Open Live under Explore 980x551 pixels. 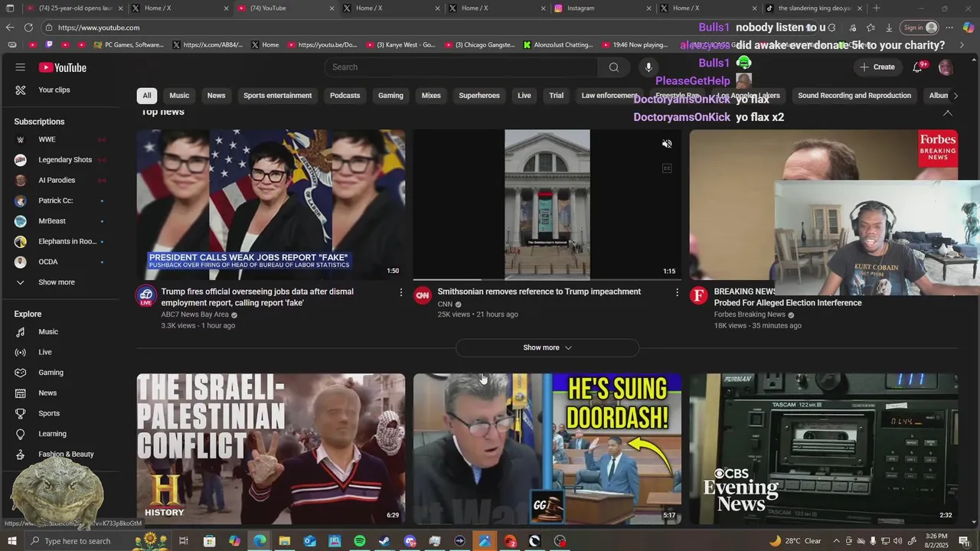pos(45,352)
